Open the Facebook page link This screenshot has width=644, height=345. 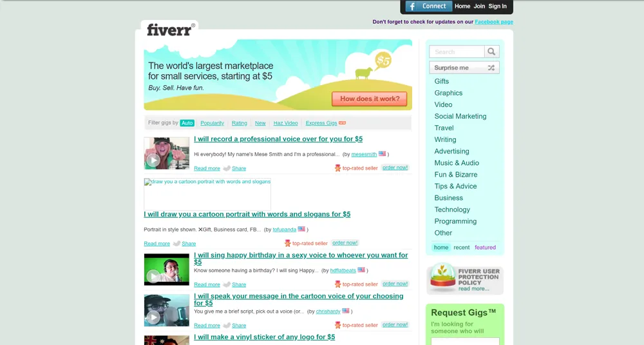[494, 22]
